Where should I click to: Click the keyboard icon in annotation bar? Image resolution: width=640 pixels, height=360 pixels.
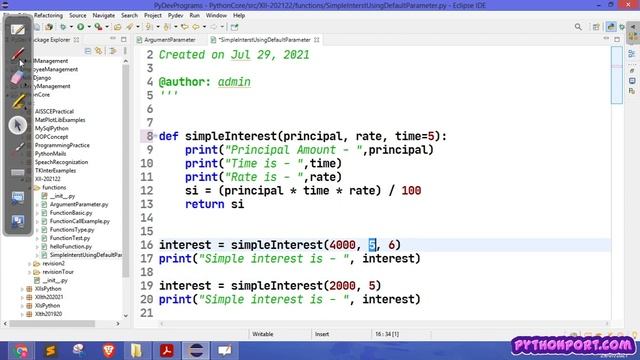18,172
